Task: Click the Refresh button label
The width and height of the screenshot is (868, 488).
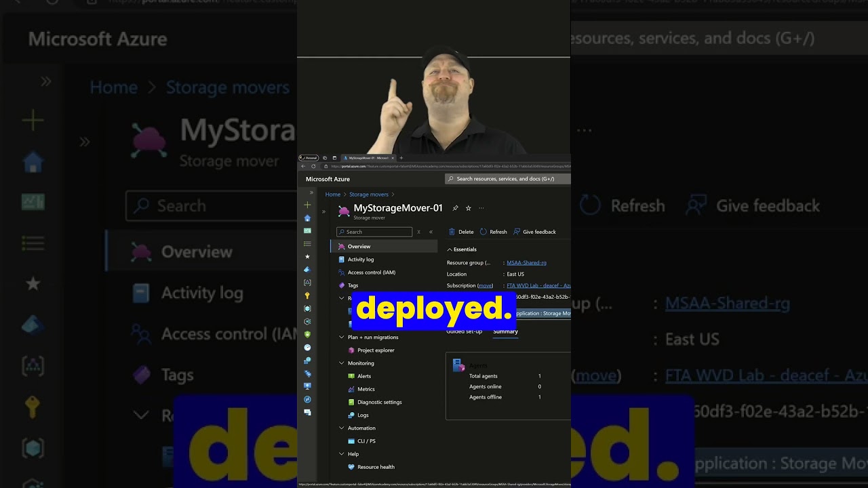Action: click(x=498, y=232)
